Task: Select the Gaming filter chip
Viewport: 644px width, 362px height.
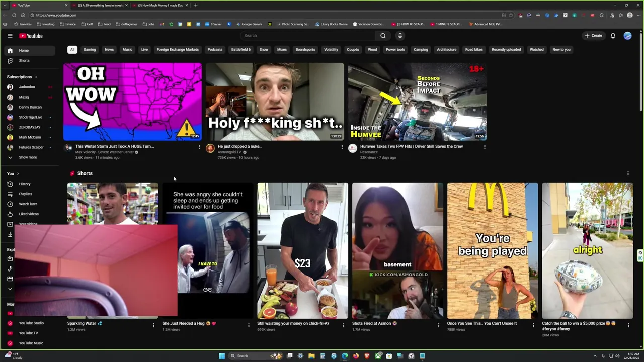Action: (90, 49)
